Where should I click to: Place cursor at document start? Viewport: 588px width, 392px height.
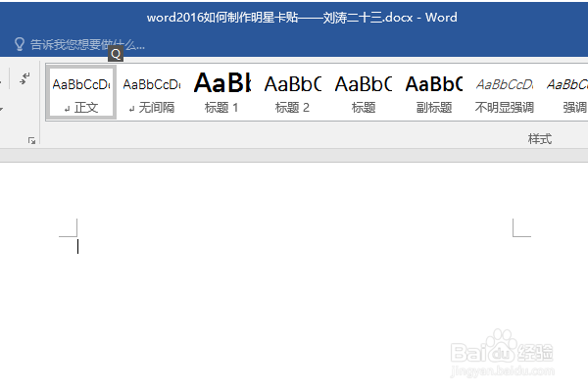78,246
